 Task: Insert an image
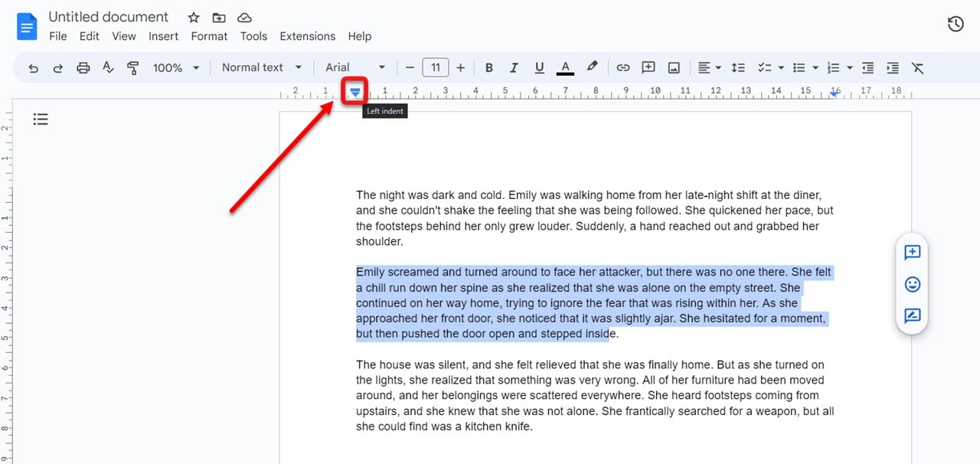pos(673,67)
